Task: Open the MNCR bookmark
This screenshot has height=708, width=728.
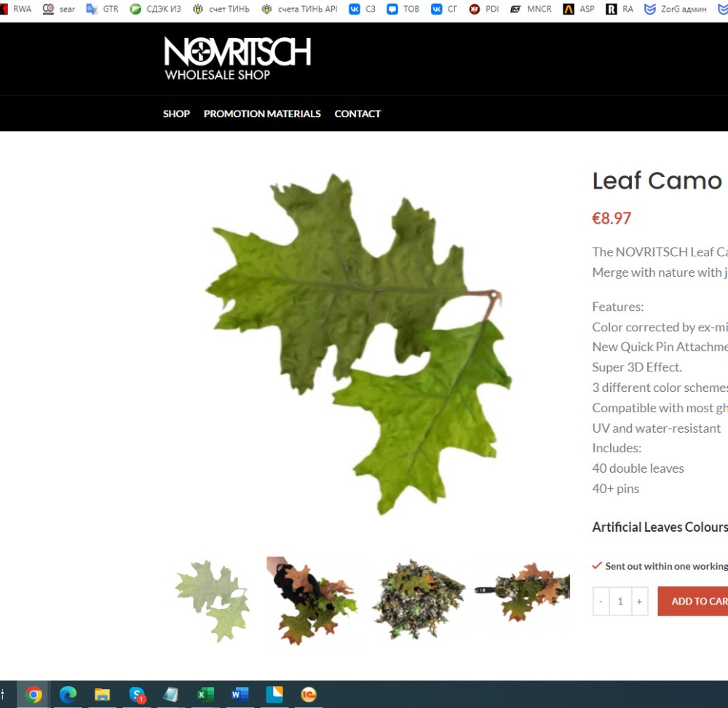Action: 531,9
